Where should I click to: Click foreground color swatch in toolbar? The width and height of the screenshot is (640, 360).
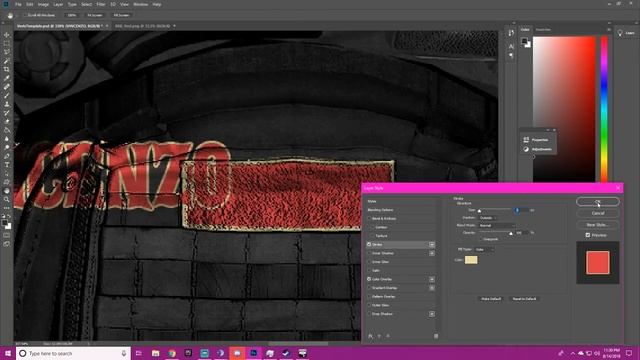click(x=4, y=223)
